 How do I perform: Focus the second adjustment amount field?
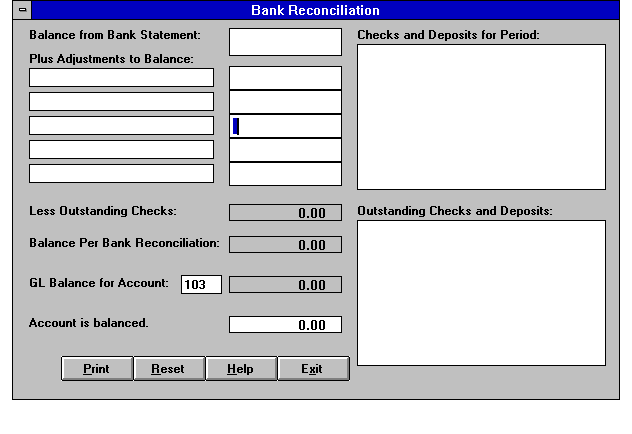[285, 102]
